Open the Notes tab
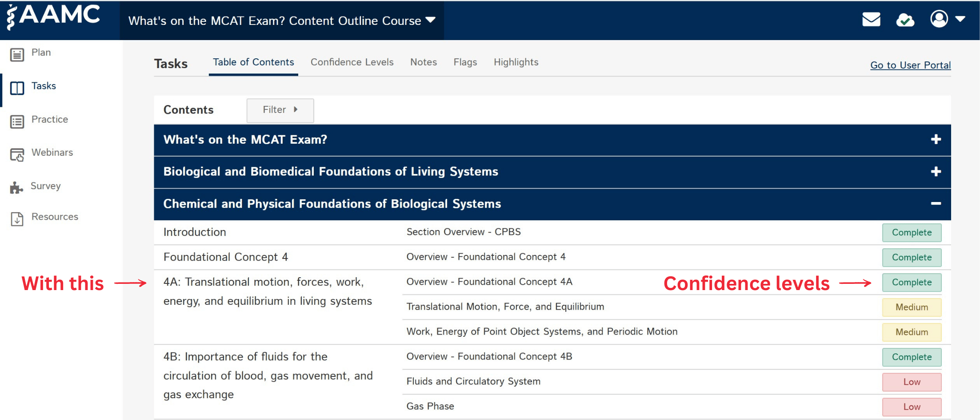The height and width of the screenshot is (420, 980). pos(423,62)
